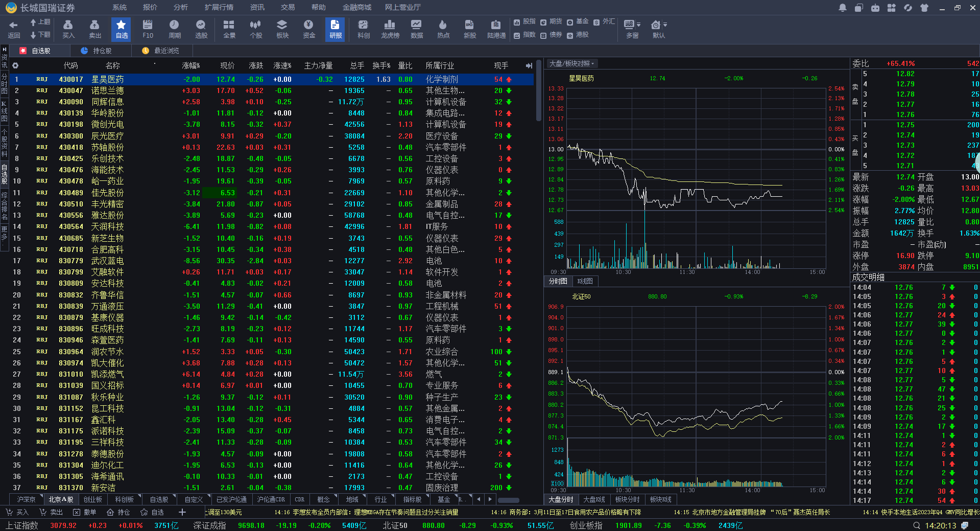
Task: Switch to the 最近浏览 tab
Action: point(161,51)
